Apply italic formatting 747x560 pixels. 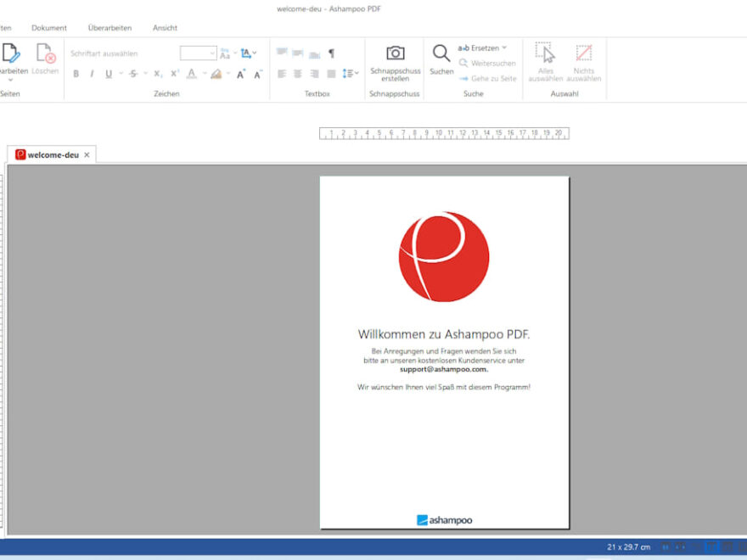point(93,73)
